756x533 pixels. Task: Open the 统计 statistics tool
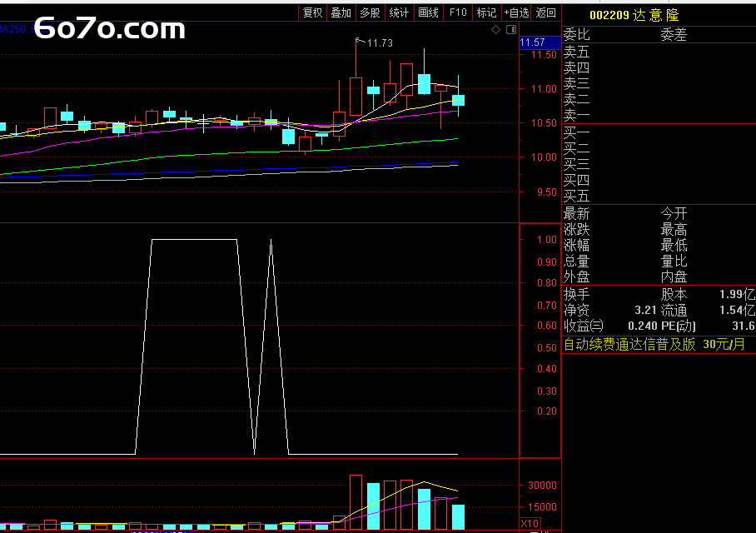pyautogui.click(x=399, y=13)
